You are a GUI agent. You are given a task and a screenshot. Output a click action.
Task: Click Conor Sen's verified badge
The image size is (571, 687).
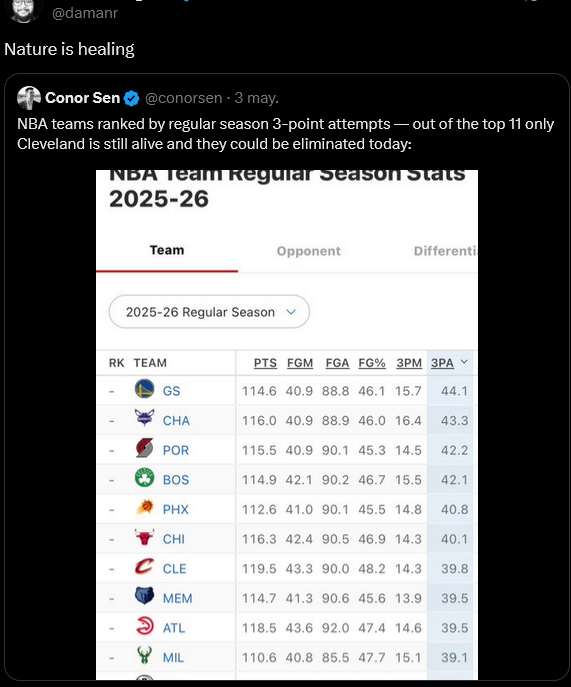click(131, 98)
